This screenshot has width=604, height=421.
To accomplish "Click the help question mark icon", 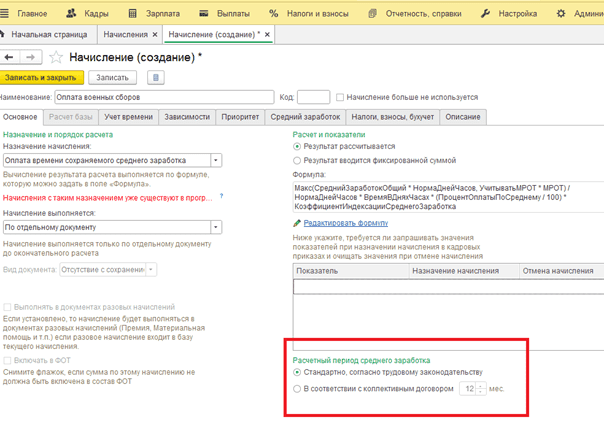I will pos(221,196).
